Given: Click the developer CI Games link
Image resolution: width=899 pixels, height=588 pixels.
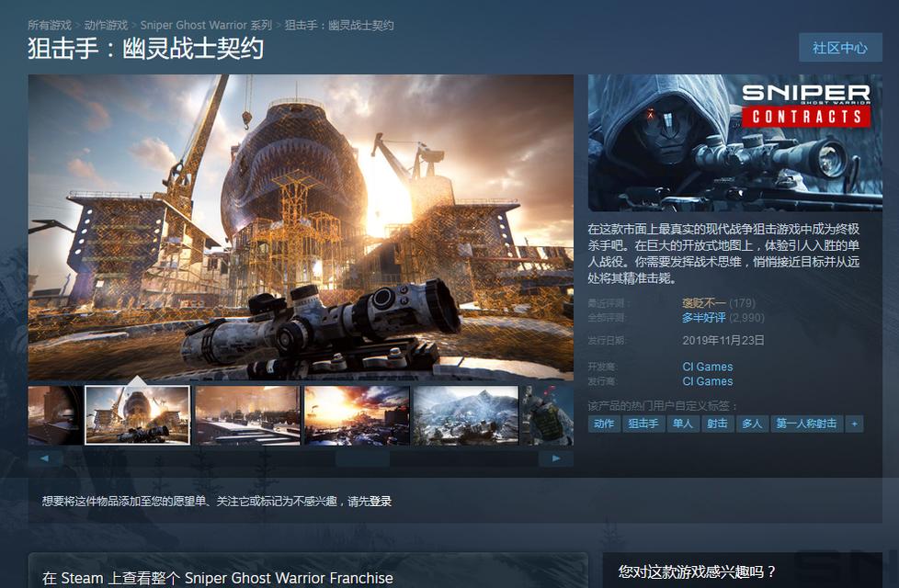Looking at the screenshot, I should coord(708,367).
